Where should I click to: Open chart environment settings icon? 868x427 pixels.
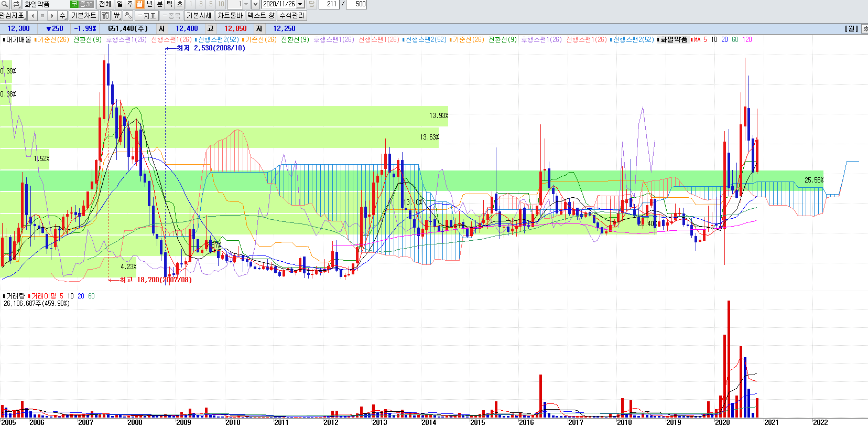(105, 16)
